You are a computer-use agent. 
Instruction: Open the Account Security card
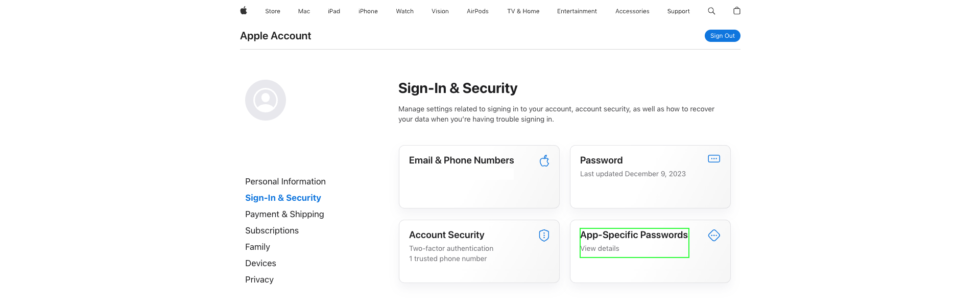click(479, 251)
